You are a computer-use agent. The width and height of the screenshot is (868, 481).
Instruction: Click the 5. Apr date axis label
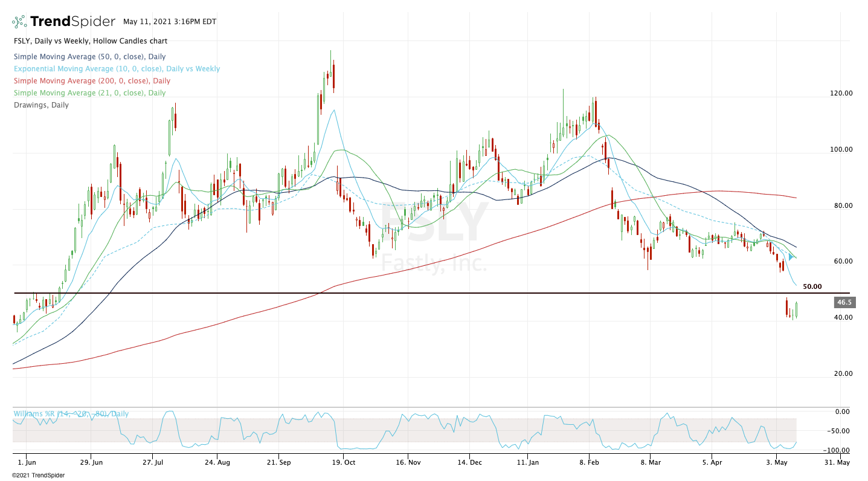(712, 462)
